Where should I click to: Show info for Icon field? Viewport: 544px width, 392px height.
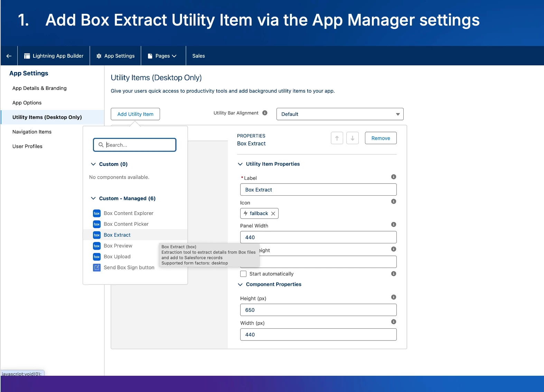394,202
